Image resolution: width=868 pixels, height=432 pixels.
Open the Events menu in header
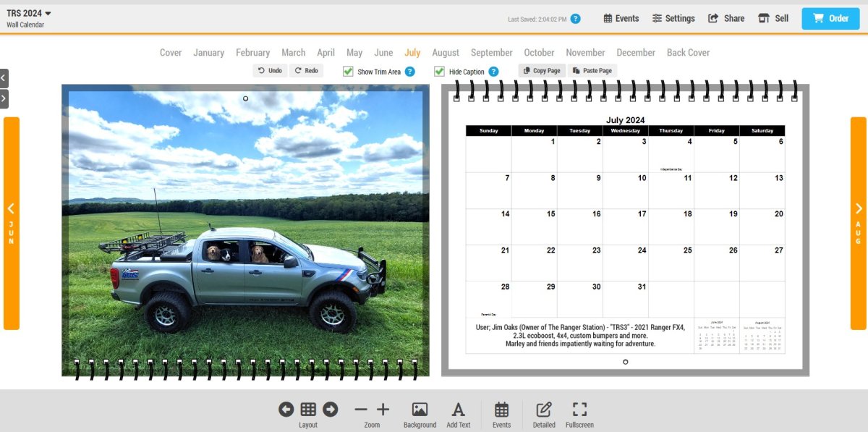click(x=621, y=19)
